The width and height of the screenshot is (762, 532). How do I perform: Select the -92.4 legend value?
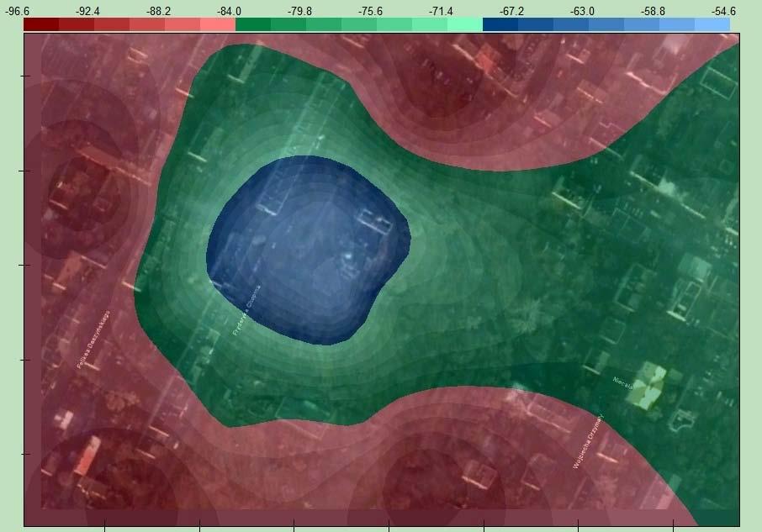[x=87, y=11]
